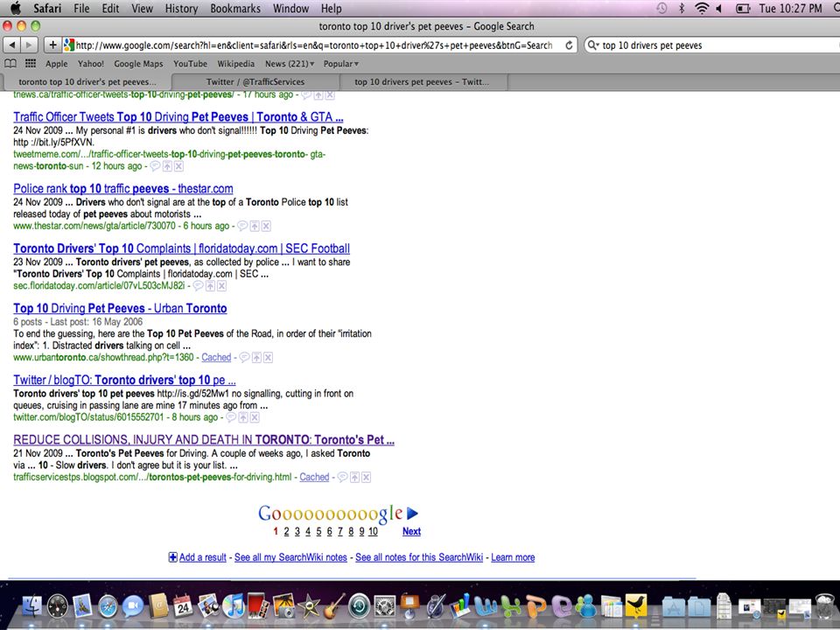Open Police rank top 10 traffic peeves link
The height and width of the screenshot is (630, 840).
[123, 189]
